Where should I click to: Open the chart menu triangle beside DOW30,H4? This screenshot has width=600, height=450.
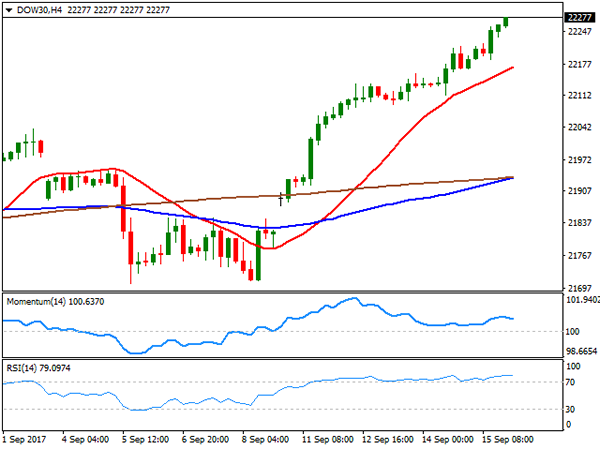tap(9, 10)
